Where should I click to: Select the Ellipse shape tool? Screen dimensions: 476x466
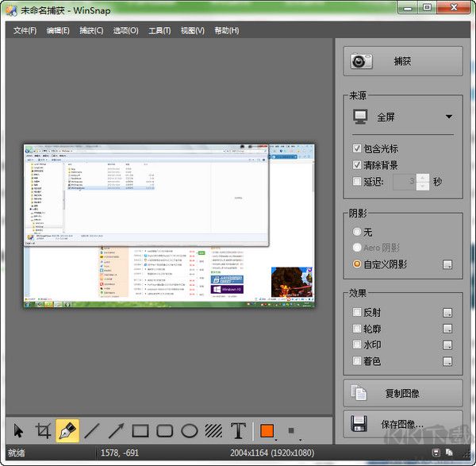(x=190, y=431)
